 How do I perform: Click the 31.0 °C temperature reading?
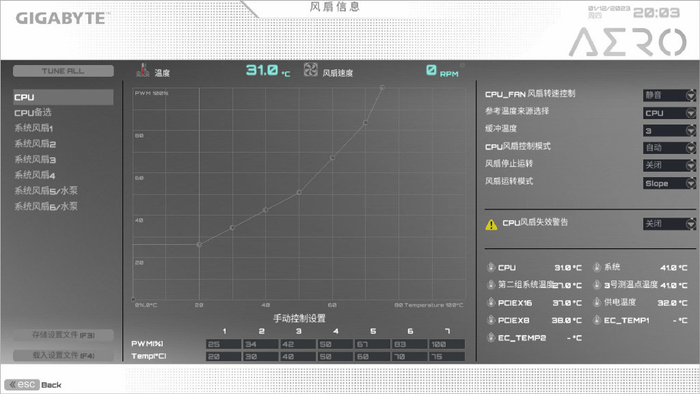[268, 71]
